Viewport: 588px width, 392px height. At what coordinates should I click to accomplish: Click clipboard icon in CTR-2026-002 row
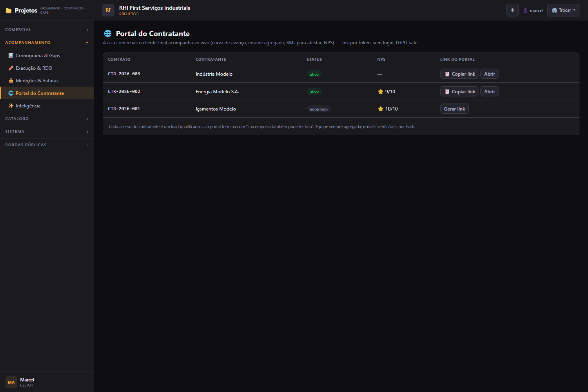point(447,92)
